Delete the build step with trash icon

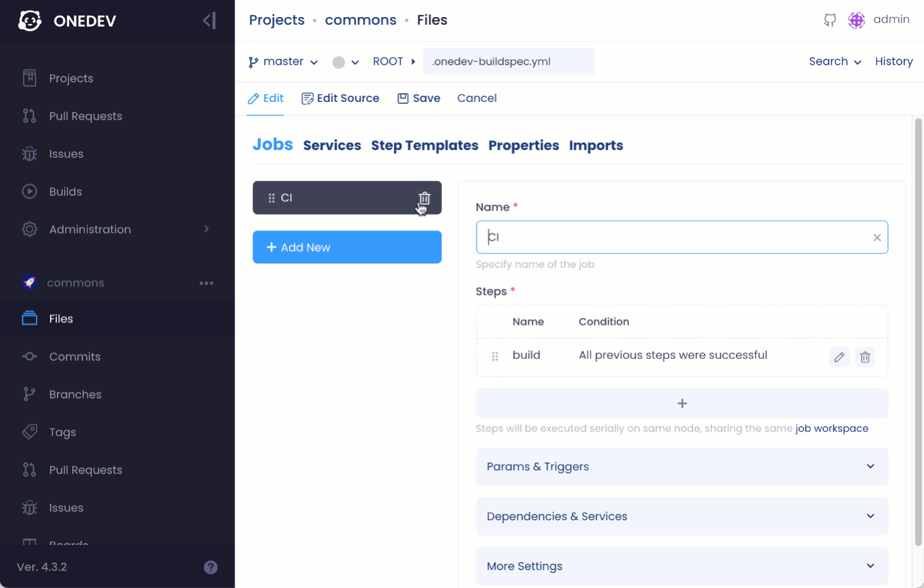865,357
